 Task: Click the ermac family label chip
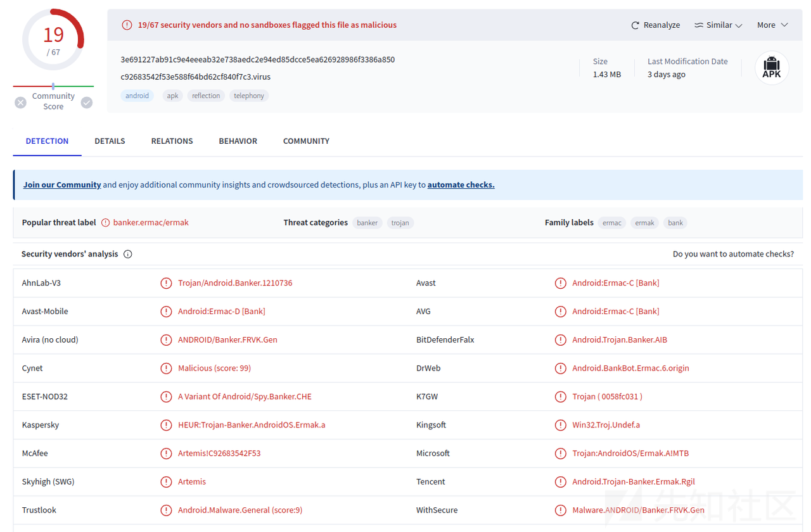point(611,223)
